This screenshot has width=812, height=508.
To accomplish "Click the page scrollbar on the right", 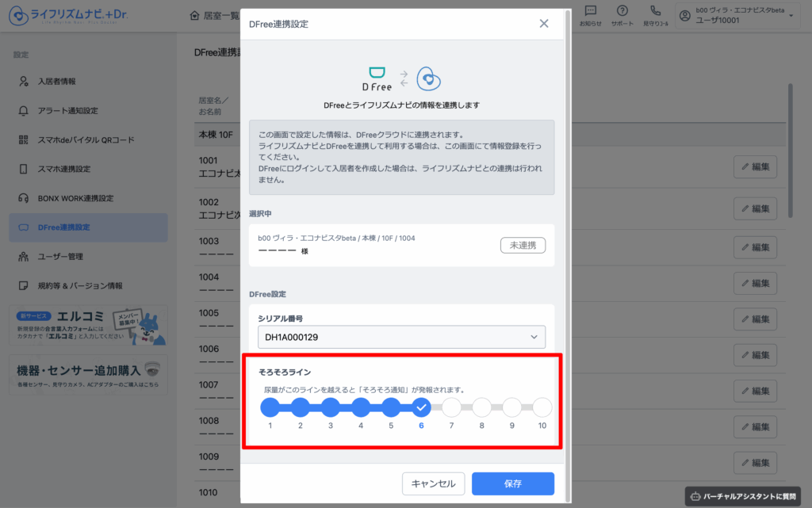I will (x=791, y=150).
